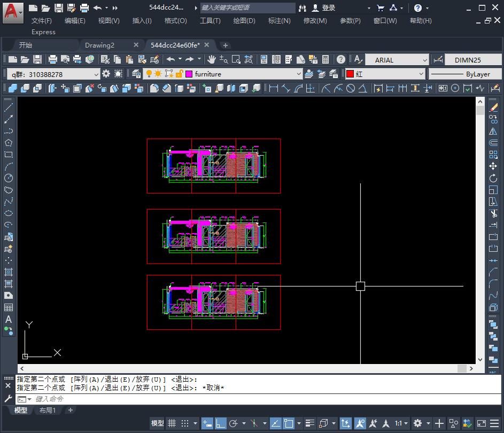Toggle the dynamic input status button
This screenshot has height=433, width=504.
[207, 423]
